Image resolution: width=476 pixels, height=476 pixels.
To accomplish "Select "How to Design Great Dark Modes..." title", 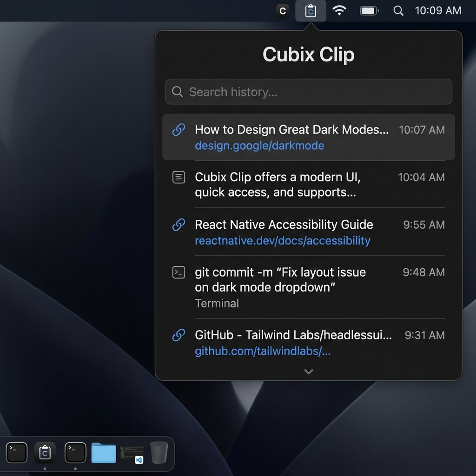I will pyautogui.click(x=292, y=130).
